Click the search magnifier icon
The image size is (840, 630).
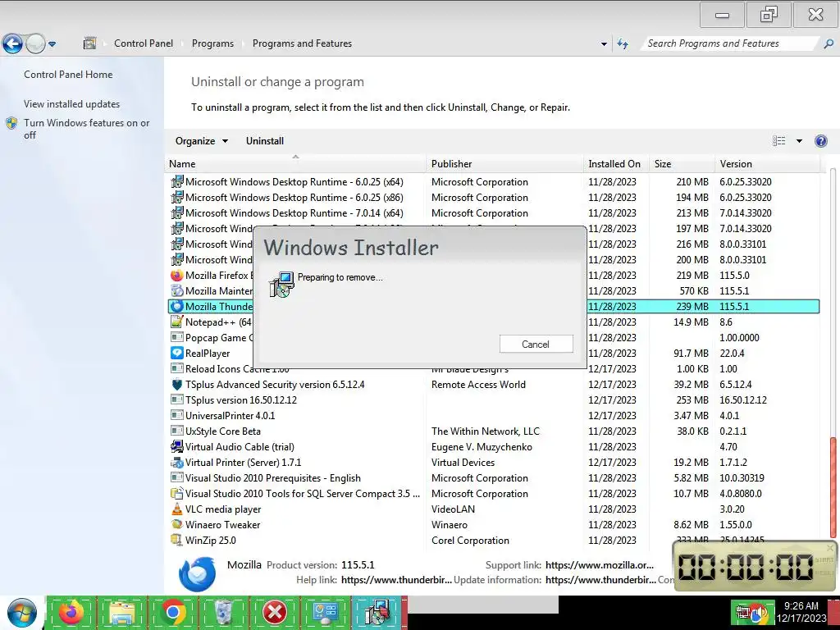click(829, 44)
